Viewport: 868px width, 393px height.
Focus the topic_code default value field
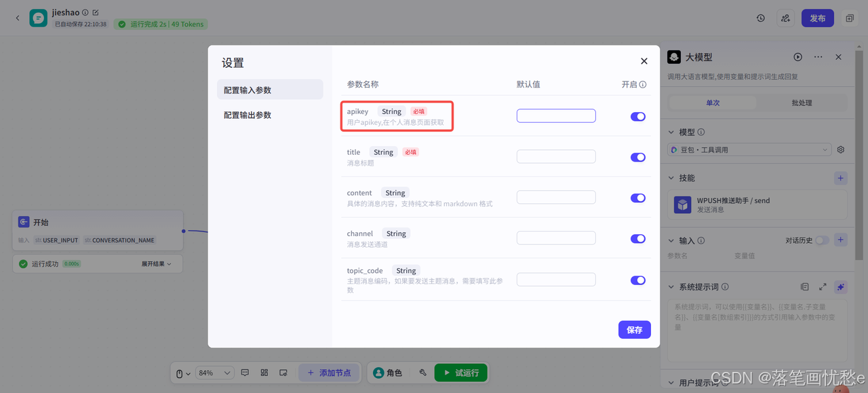(x=556, y=280)
